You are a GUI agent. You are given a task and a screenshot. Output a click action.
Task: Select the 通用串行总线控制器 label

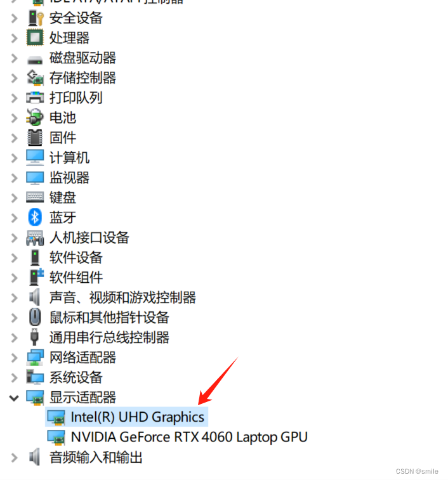pyautogui.click(x=109, y=337)
